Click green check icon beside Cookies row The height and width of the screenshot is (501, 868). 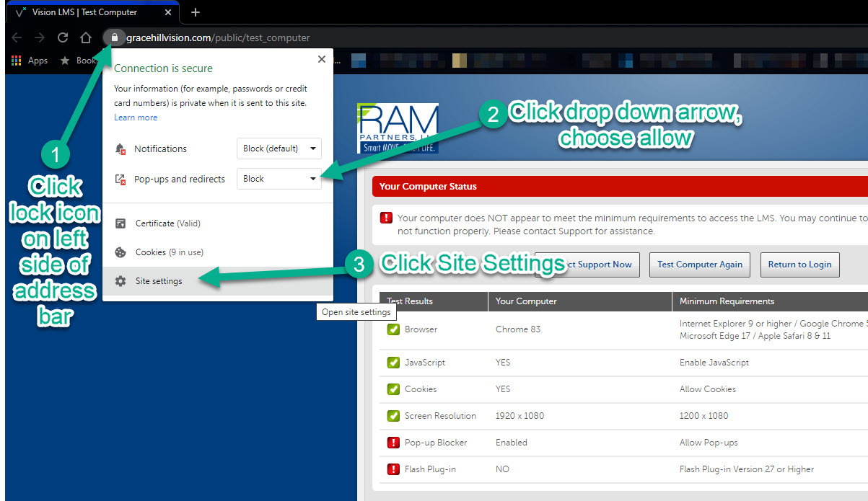coord(393,389)
